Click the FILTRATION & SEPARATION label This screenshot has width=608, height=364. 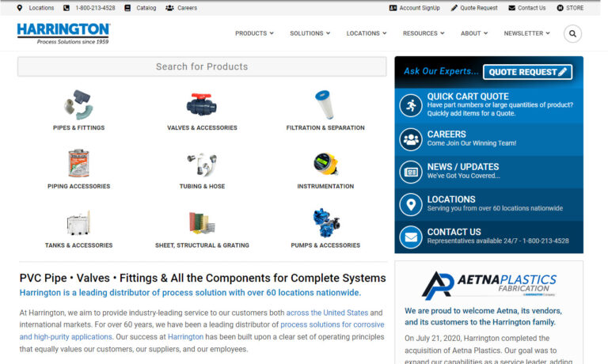pyautogui.click(x=325, y=128)
